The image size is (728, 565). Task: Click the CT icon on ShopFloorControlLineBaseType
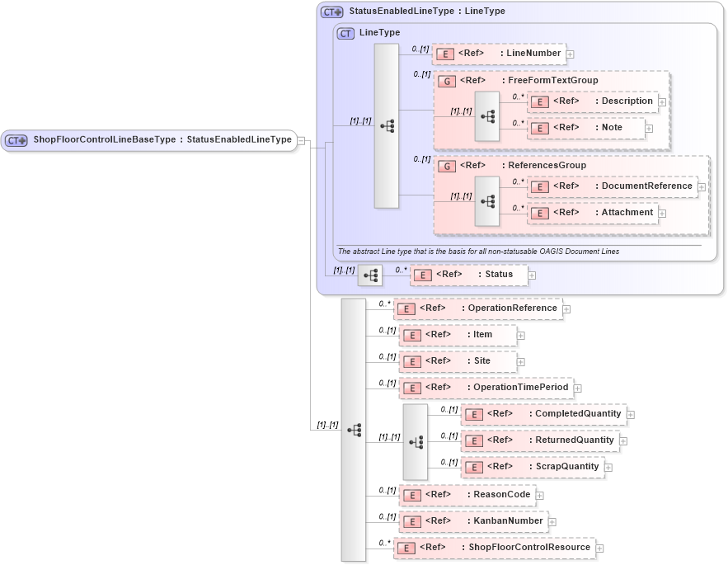coord(14,140)
